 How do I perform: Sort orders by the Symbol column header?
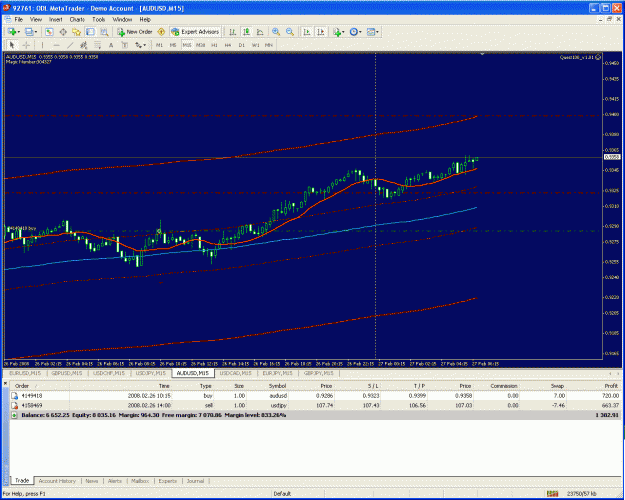(x=277, y=386)
